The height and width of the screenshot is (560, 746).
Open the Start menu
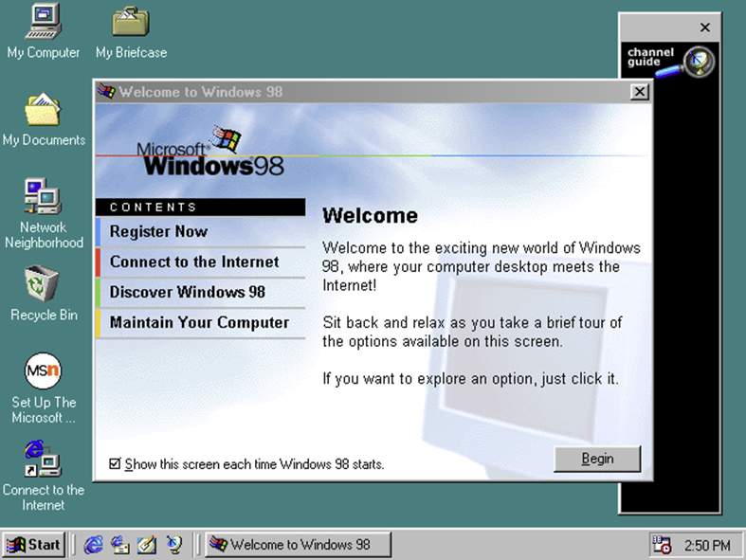(x=35, y=544)
